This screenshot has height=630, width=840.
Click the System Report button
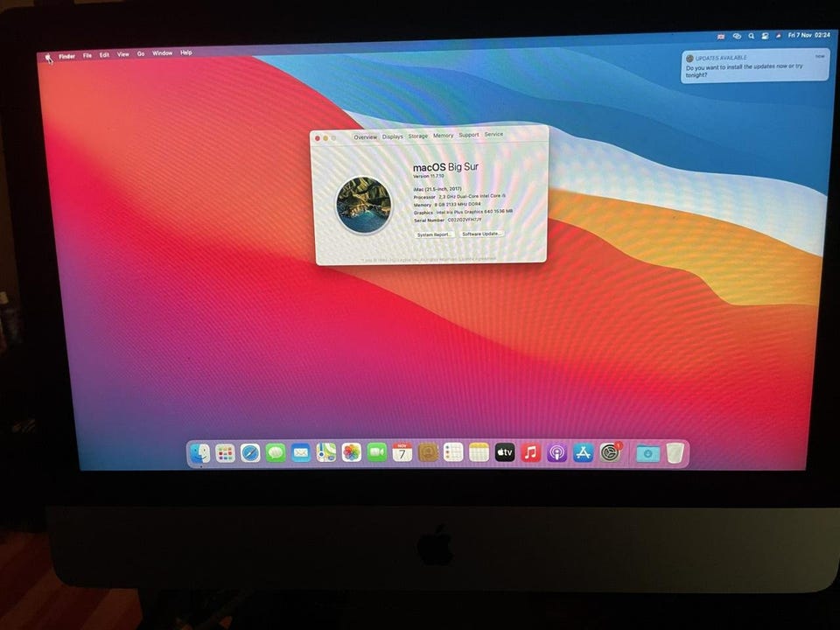click(x=434, y=234)
